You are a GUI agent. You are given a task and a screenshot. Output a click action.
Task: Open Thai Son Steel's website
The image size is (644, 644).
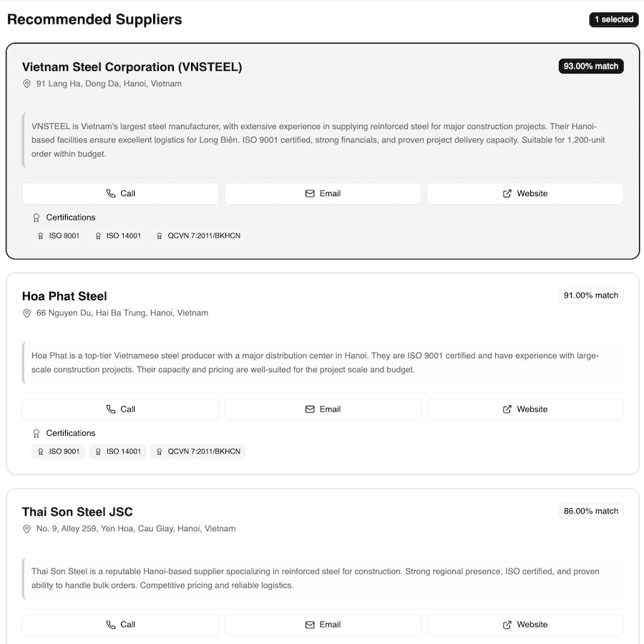[525, 625]
